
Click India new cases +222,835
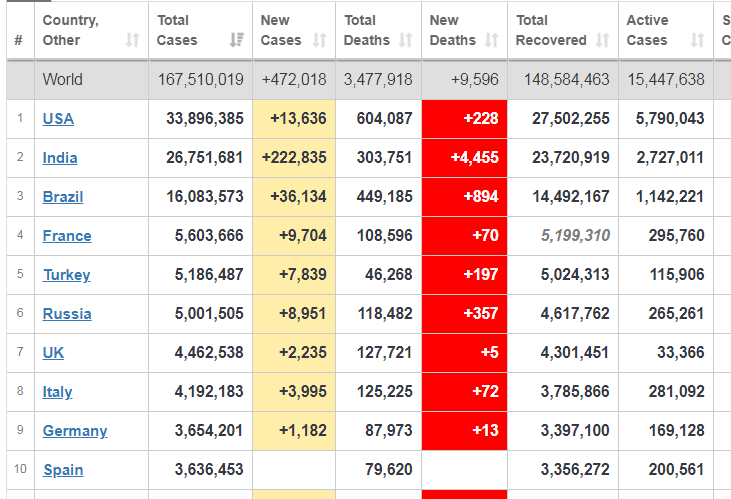pos(294,158)
